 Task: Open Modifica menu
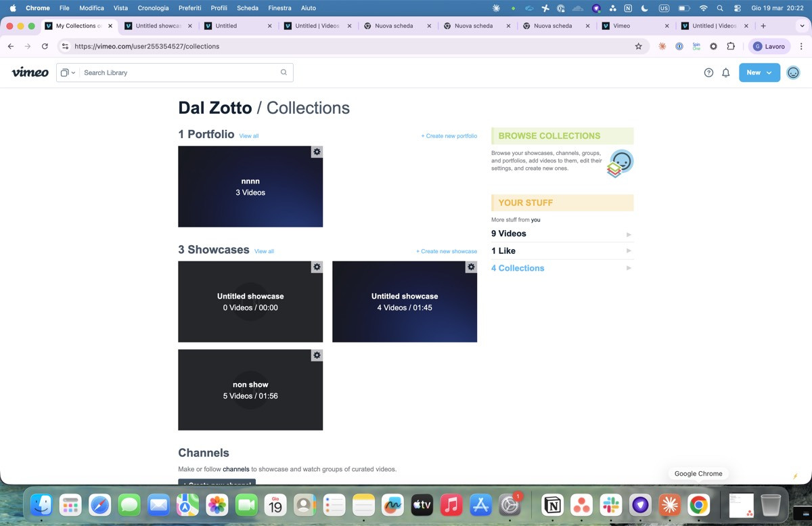point(91,8)
